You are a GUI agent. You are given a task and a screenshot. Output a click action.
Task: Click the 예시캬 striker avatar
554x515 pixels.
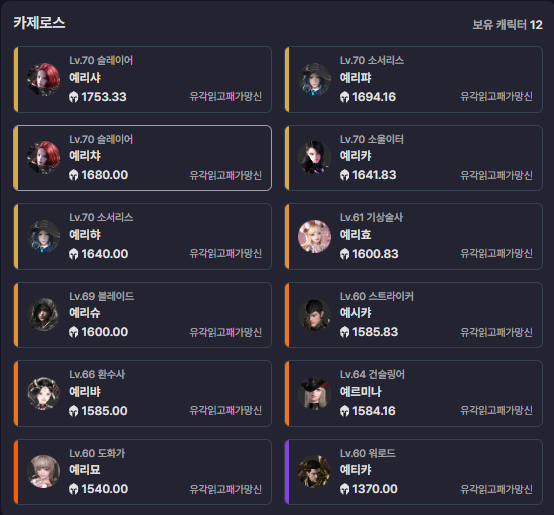pos(314,315)
